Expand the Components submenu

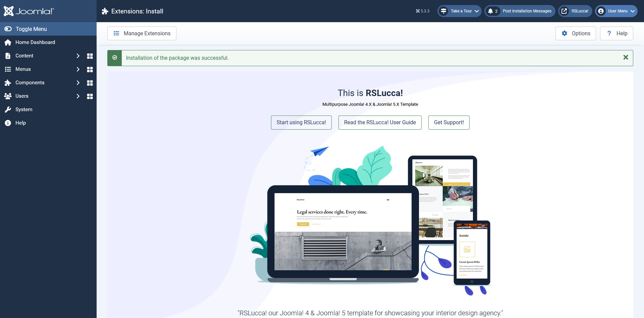click(x=78, y=83)
